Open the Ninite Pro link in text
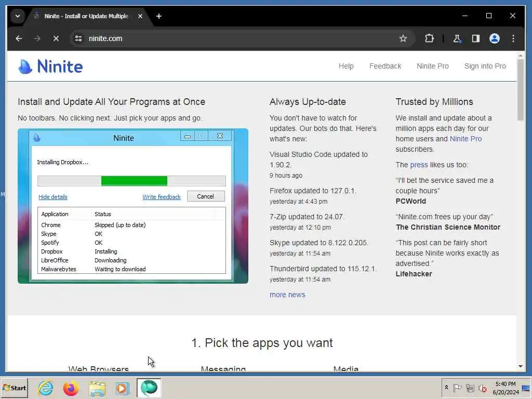The image size is (532, 399). [465, 139]
